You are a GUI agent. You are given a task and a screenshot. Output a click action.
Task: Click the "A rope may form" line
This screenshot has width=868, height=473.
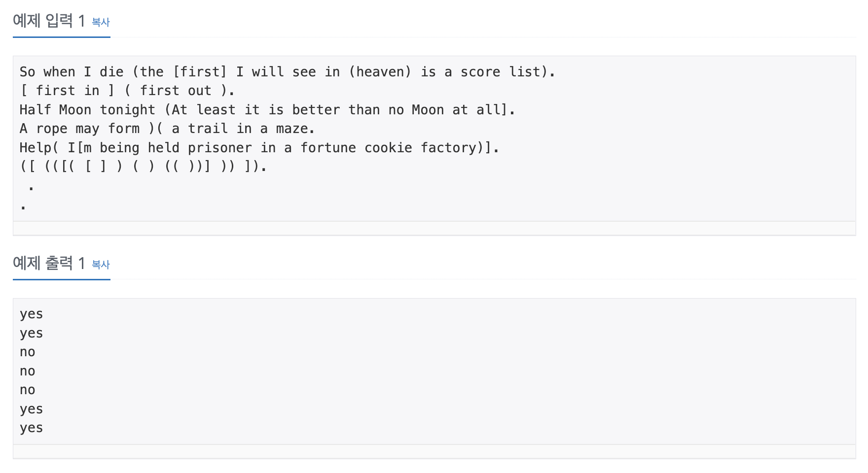coord(167,129)
